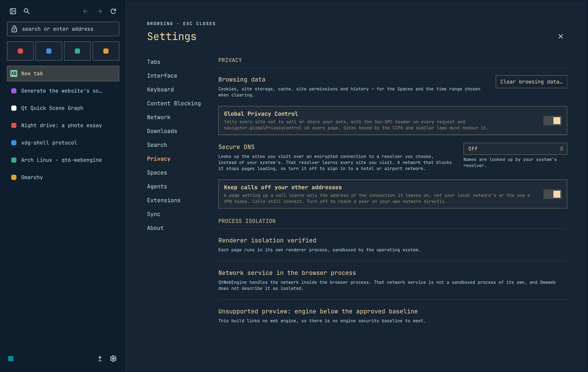This screenshot has width=588, height=372.
Task: Reload the page
Action: coord(113,11)
